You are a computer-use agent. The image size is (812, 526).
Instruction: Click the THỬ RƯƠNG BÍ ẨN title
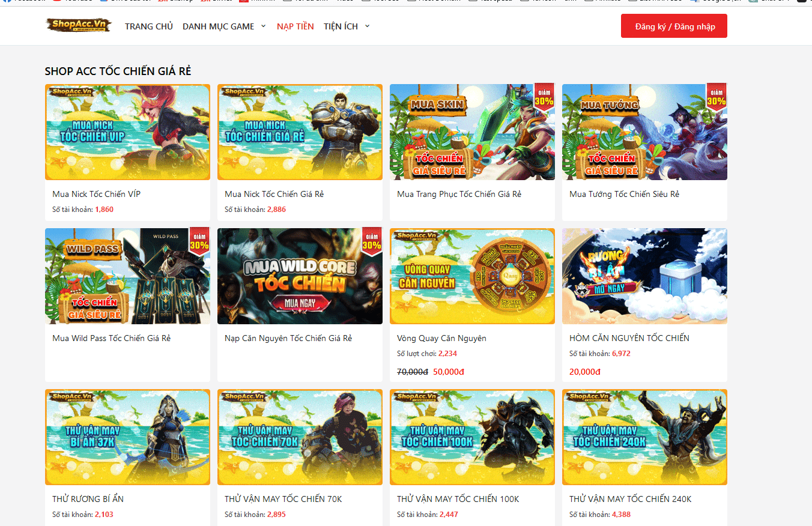click(x=88, y=499)
